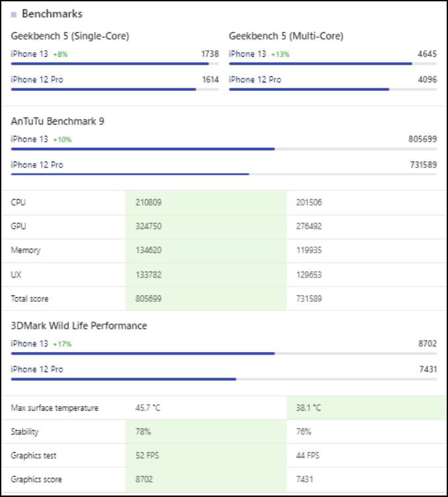Screen dimensions: 448x497
Task: Click the Benchmarks section heading
Action: point(52,14)
